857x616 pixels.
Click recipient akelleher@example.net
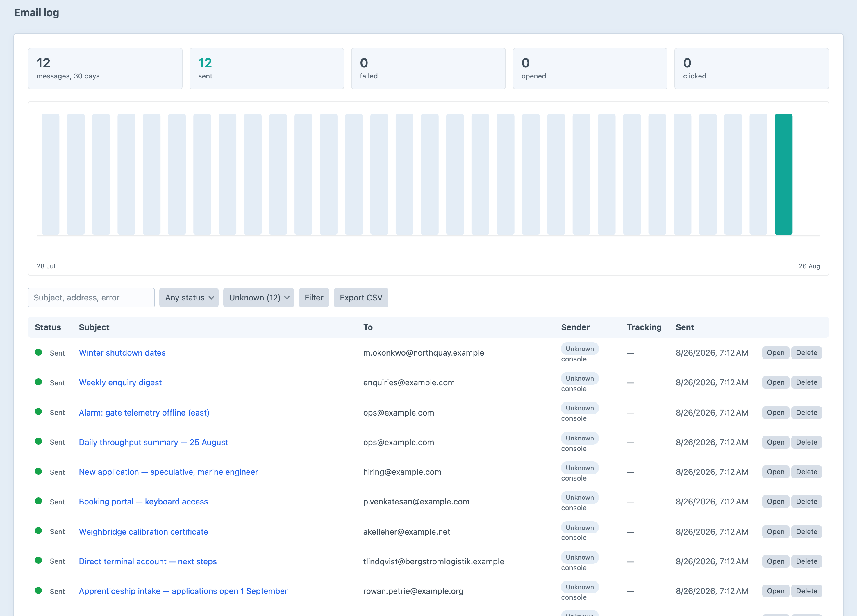click(407, 532)
